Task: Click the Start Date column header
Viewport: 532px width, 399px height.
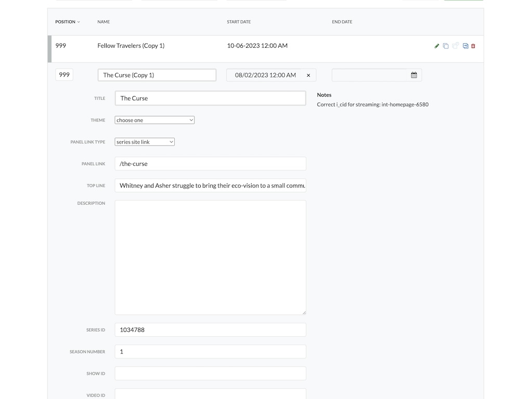Action: 239,22
